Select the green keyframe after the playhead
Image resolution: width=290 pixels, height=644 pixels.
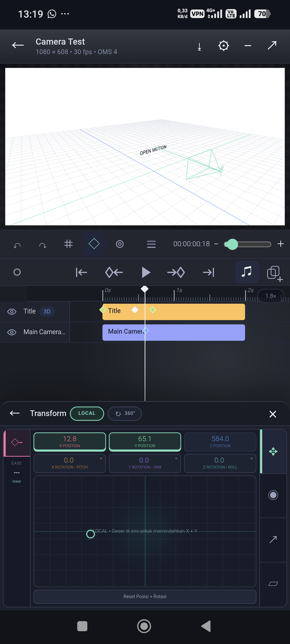coord(153,310)
